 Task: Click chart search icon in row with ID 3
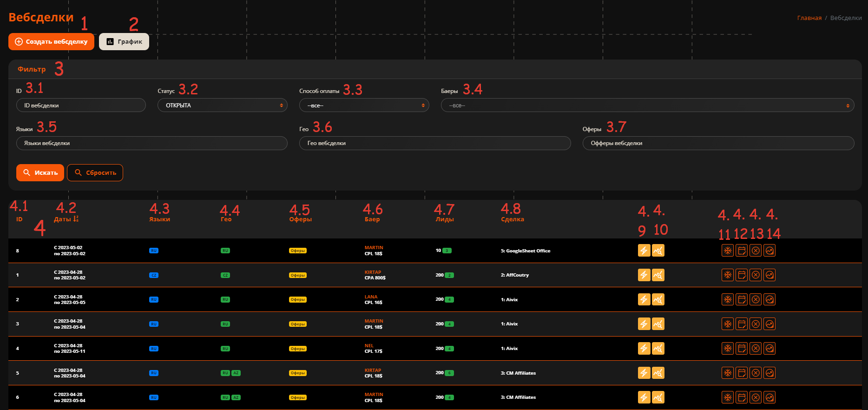coord(658,324)
